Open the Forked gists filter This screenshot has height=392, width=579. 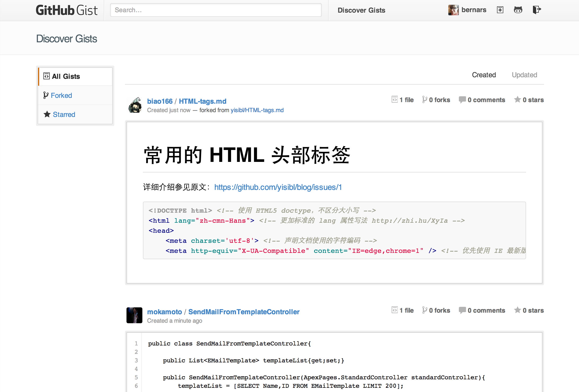click(x=61, y=95)
